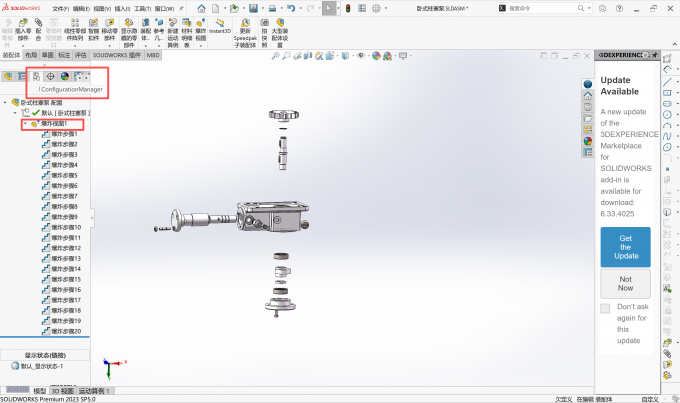
Task: Open the DisplayManager color sphere icon
Action: (64, 76)
